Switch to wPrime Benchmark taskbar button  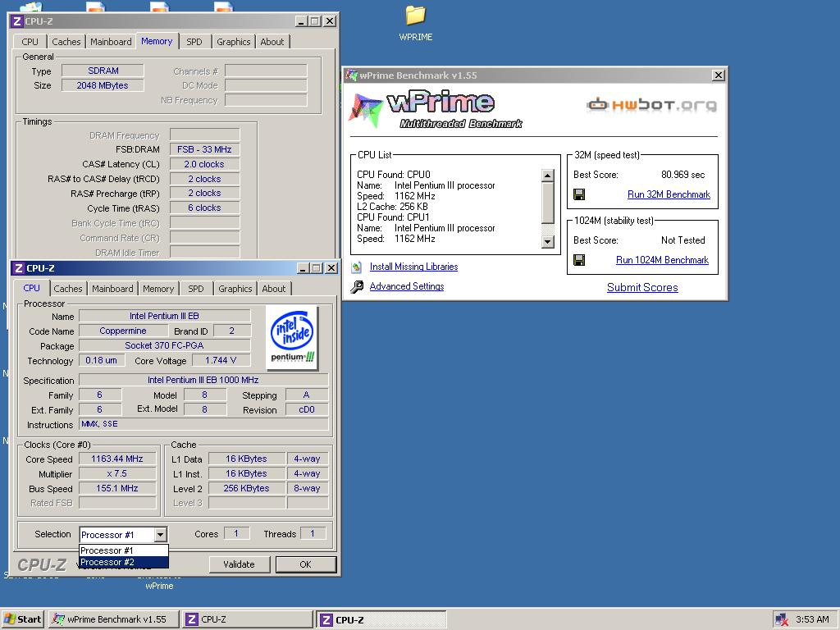point(113,619)
